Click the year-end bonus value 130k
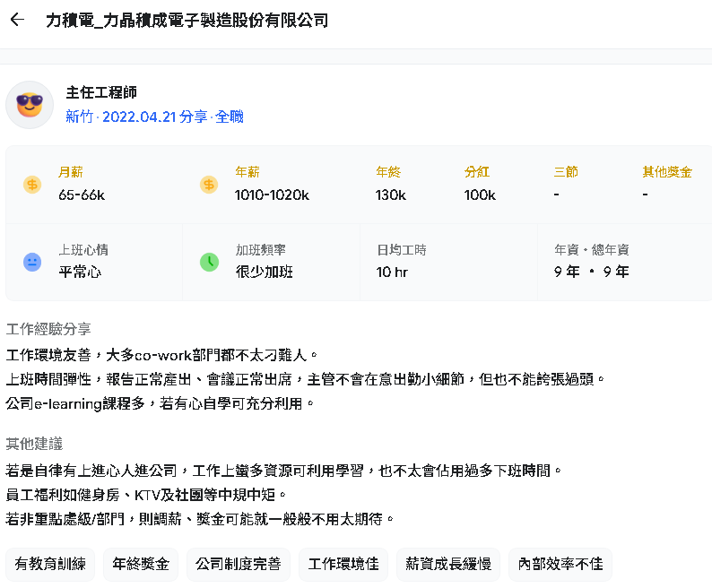This screenshot has height=588, width=712. [390, 195]
